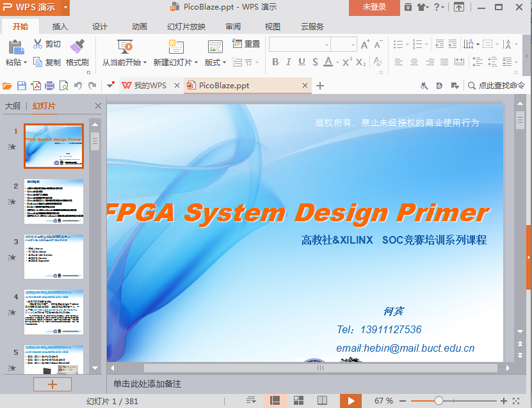The image size is (532, 408).
Task: Switch to the Outline (大纲) pane tab
Action: pyautogui.click(x=13, y=106)
